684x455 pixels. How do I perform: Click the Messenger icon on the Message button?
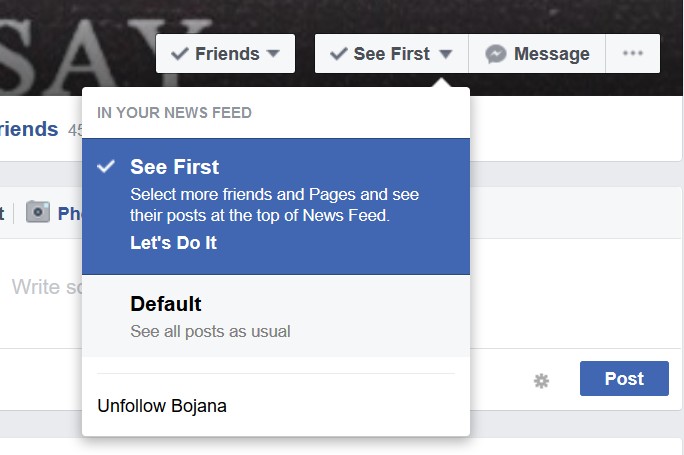496,54
